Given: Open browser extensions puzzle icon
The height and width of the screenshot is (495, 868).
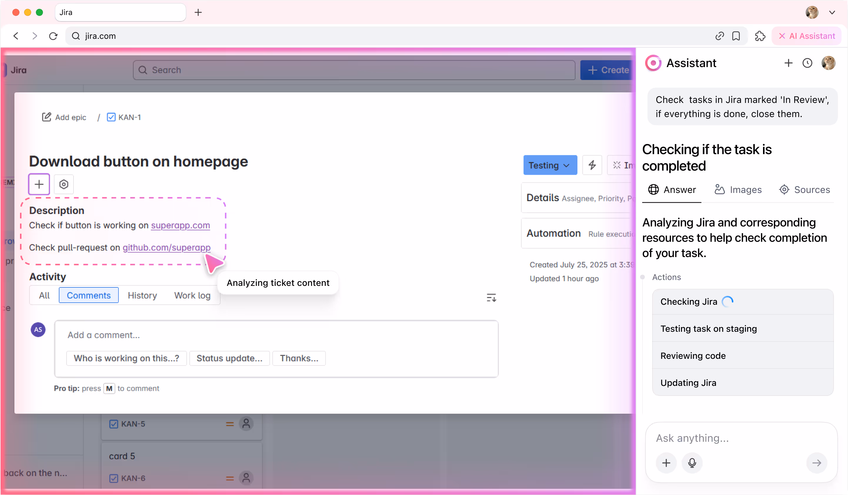Looking at the screenshot, I should [x=760, y=36].
